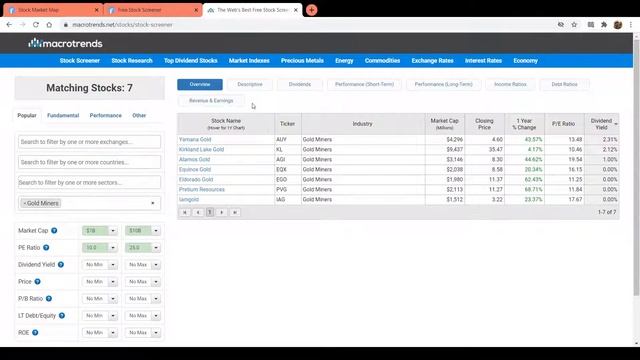Switch to the Other filter tab
640x360 pixels.
(x=139, y=116)
